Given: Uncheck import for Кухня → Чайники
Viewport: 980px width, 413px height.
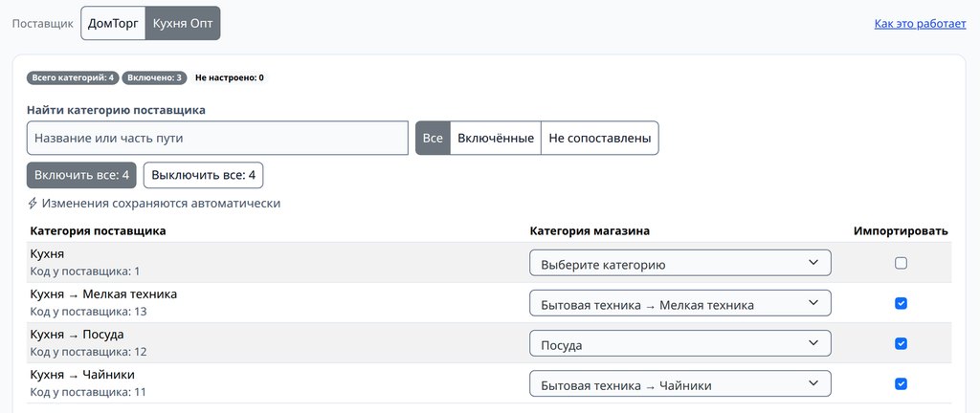Looking at the screenshot, I should 901,383.
